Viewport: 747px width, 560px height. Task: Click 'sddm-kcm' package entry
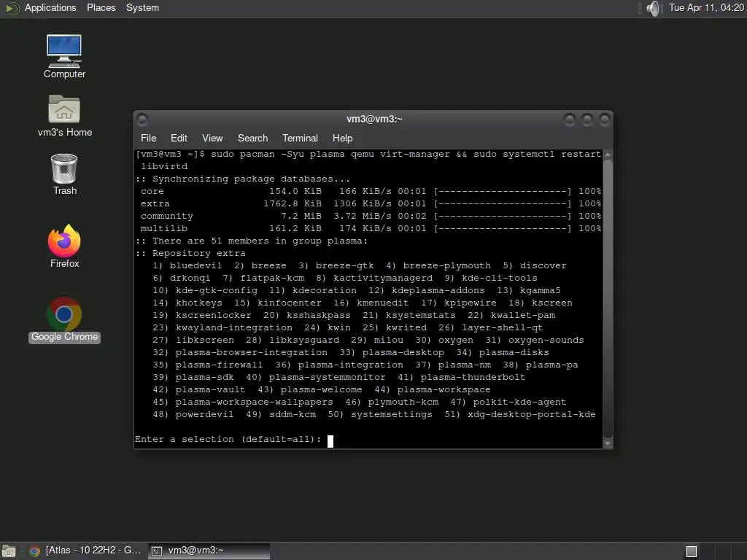pos(293,414)
